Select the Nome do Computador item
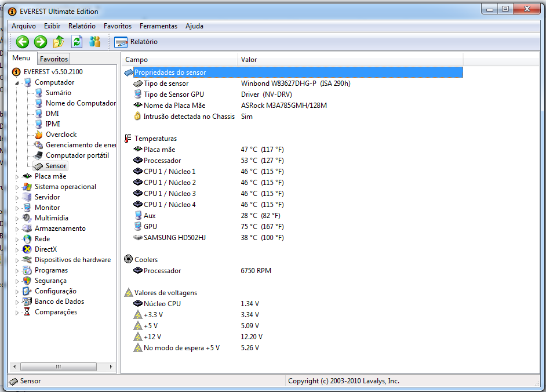Image resolution: width=546 pixels, height=392 pixels. click(81, 103)
